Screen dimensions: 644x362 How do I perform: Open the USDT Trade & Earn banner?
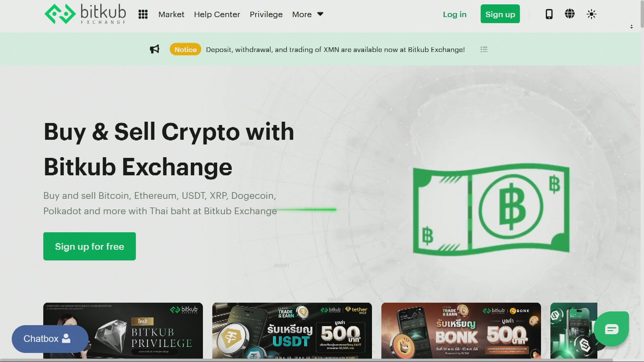(x=292, y=330)
